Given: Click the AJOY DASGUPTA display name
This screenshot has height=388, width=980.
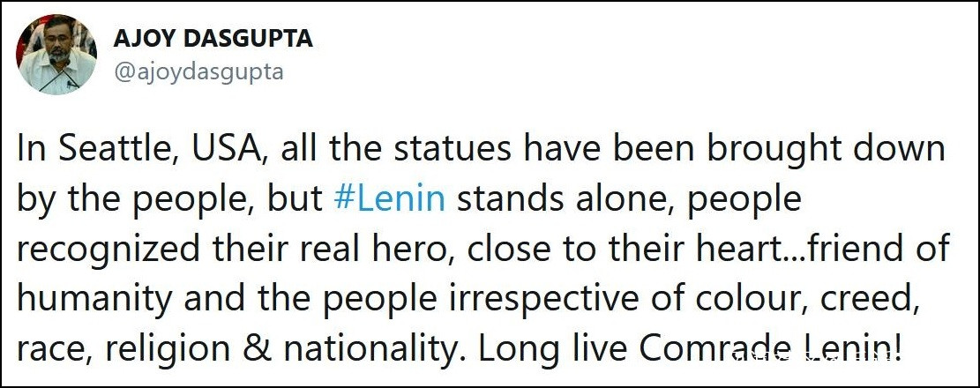Looking at the screenshot, I should [x=213, y=40].
